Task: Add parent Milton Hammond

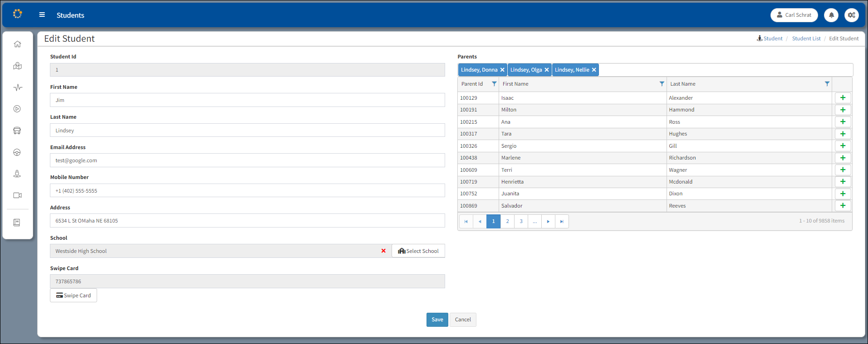Action: (x=843, y=110)
